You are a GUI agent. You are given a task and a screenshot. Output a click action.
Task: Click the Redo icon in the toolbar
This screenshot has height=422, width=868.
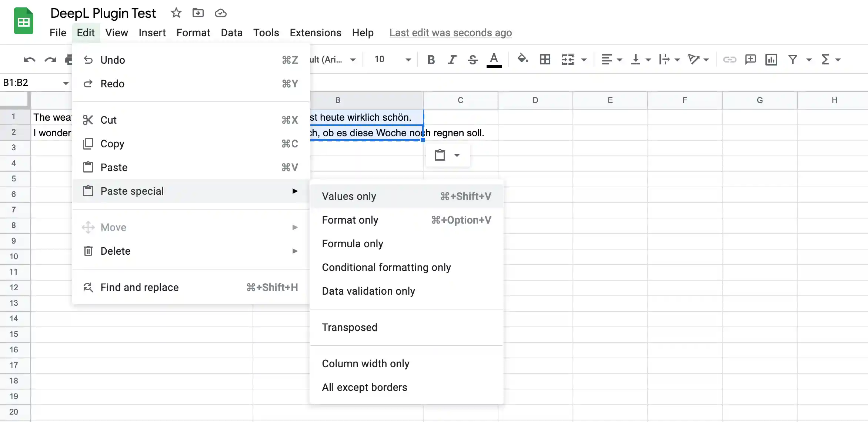[x=50, y=59]
